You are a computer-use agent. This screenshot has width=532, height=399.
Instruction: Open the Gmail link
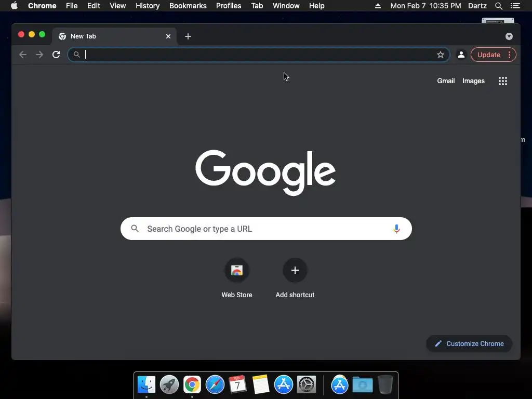pos(446,81)
